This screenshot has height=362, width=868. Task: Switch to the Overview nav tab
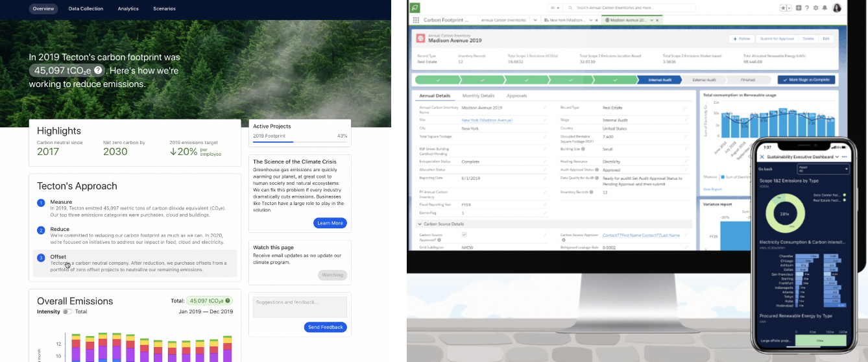click(43, 9)
